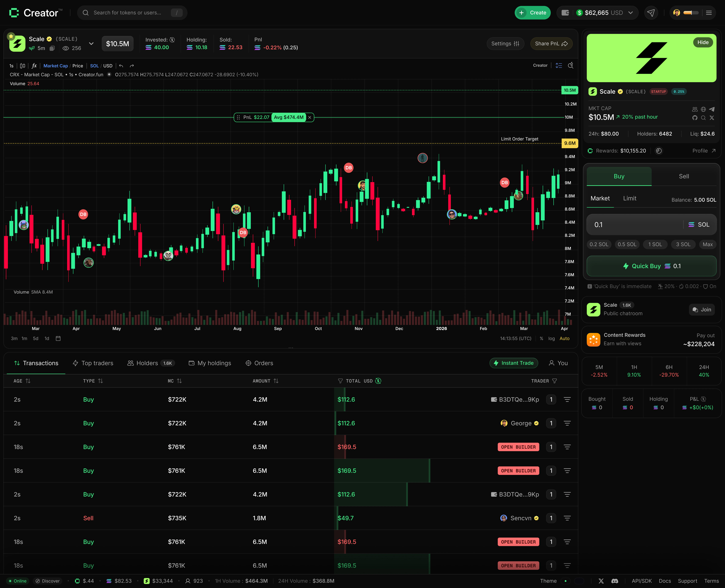Click the chart order lines icon beside Creator
Image resolution: width=725 pixels, height=588 pixels.
click(559, 65)
